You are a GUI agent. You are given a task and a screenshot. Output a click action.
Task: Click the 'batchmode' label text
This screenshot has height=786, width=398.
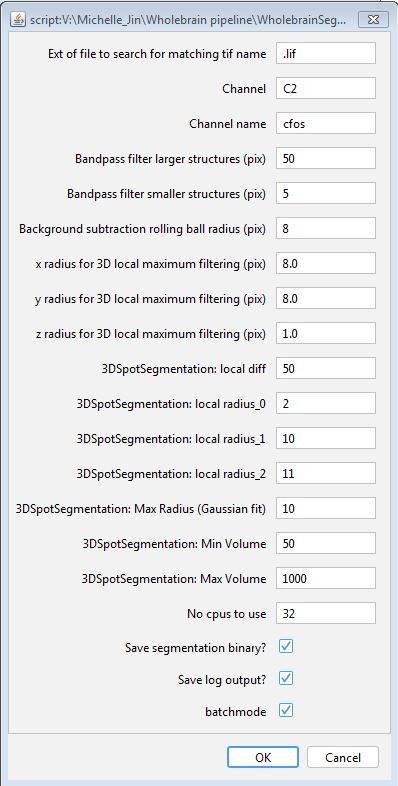(x=236, y=712)
